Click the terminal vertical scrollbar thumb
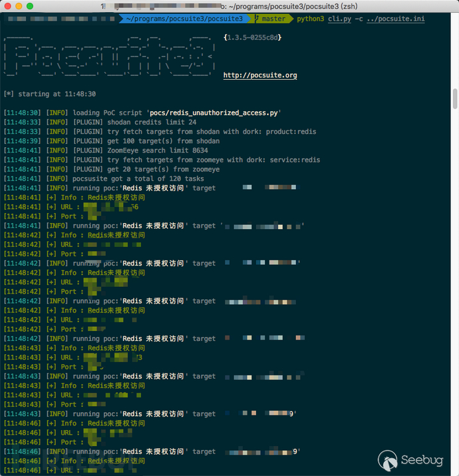The width and height of the screenshot is (459, 476). coord(455,99)
